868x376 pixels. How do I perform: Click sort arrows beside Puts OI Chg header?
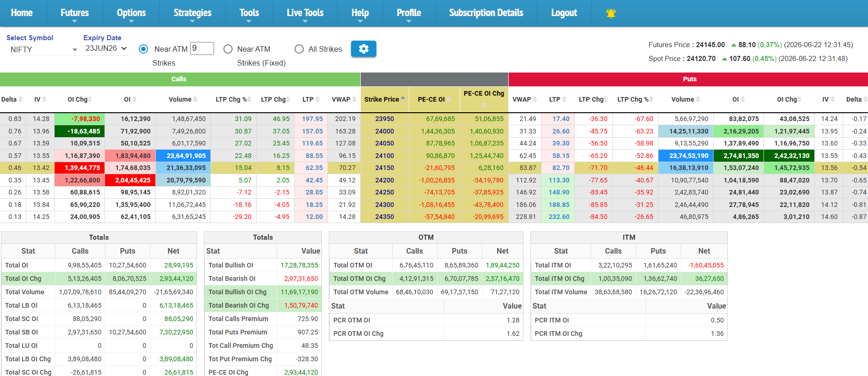point(799,99)
